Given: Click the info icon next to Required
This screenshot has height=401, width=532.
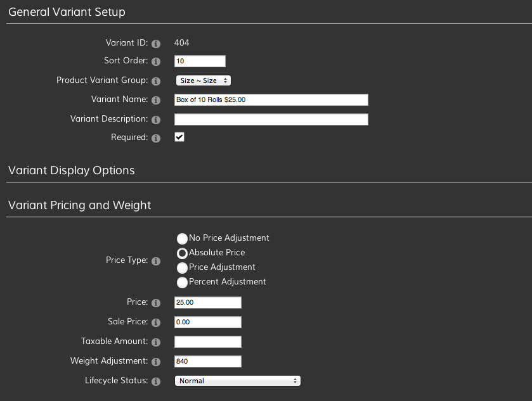Looking at the screenshot, I should click(x=156, y=138).
